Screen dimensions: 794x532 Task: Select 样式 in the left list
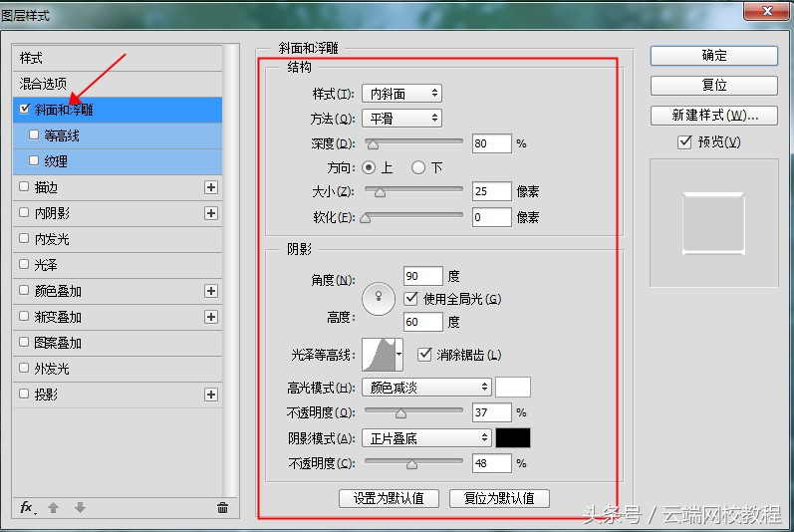pos(118,58)
